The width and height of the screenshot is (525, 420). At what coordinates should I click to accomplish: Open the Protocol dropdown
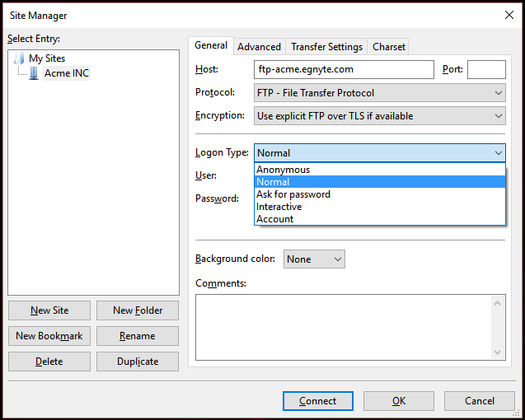(379, 93)
